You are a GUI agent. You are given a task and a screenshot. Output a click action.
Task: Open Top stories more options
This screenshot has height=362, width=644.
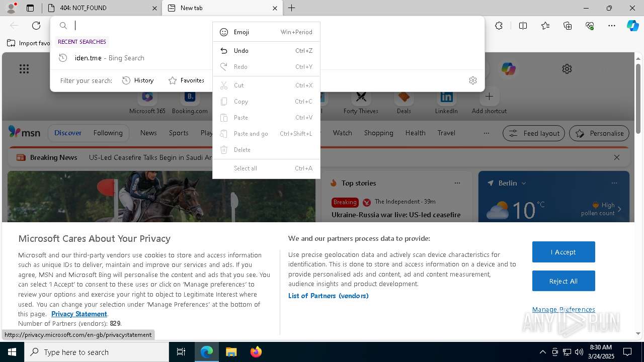pos(457,183)
